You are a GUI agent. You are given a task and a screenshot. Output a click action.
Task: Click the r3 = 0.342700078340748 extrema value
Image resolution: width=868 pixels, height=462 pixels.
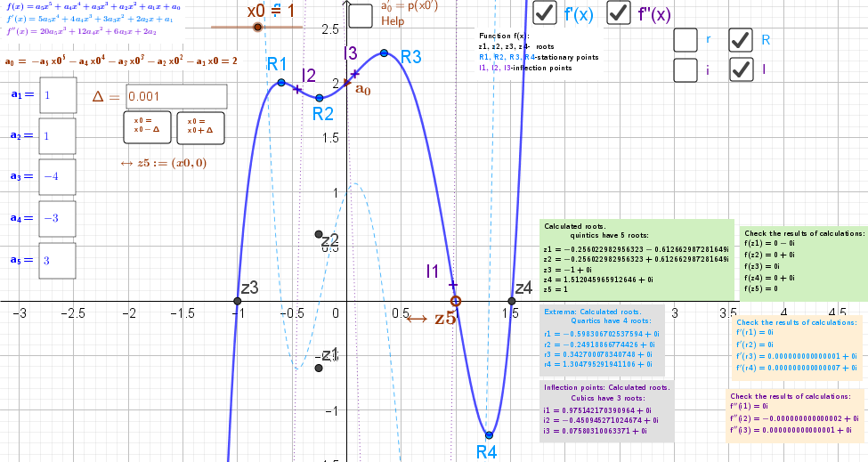(x=598, y=354)
